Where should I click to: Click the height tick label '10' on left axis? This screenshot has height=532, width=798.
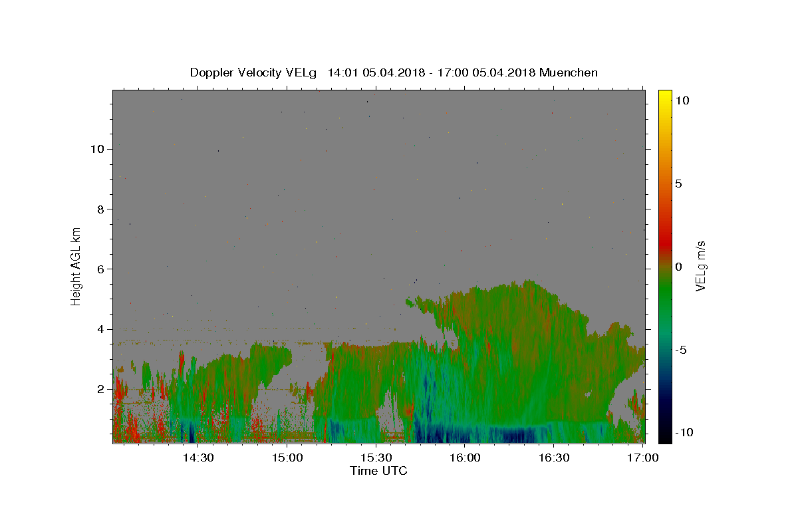click(x=98, y=149)
